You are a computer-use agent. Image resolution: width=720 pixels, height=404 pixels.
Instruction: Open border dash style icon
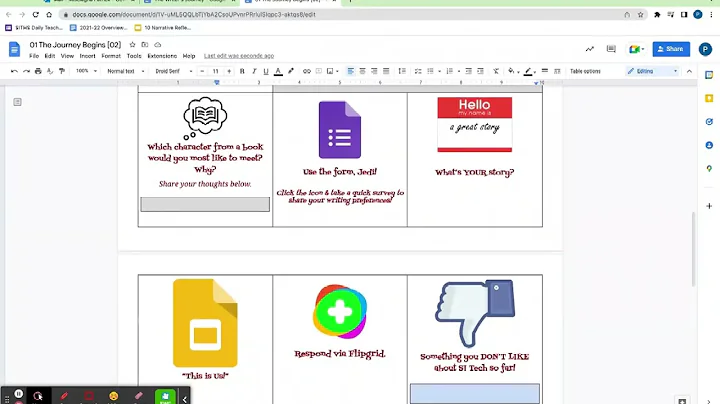tap(557, 71)
